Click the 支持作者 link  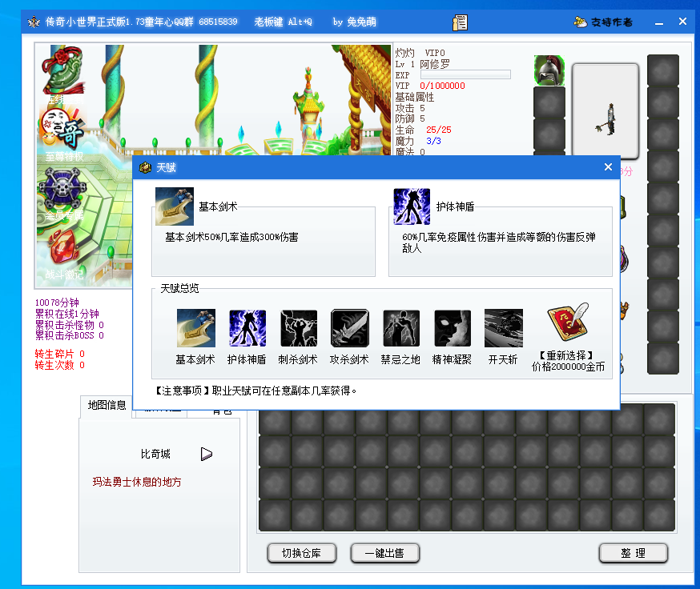click(x=604, y=22)
